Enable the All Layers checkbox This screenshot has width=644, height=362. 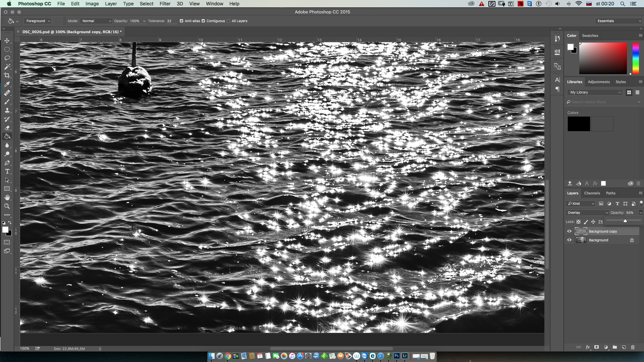pyautogui.click(x=228, y=21)
